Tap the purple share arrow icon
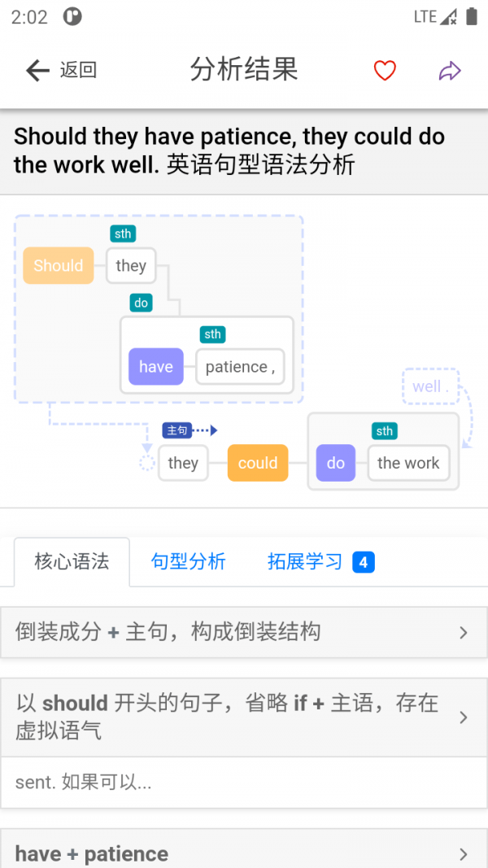This screenshot has width=488, height=868. click(450, 71)
